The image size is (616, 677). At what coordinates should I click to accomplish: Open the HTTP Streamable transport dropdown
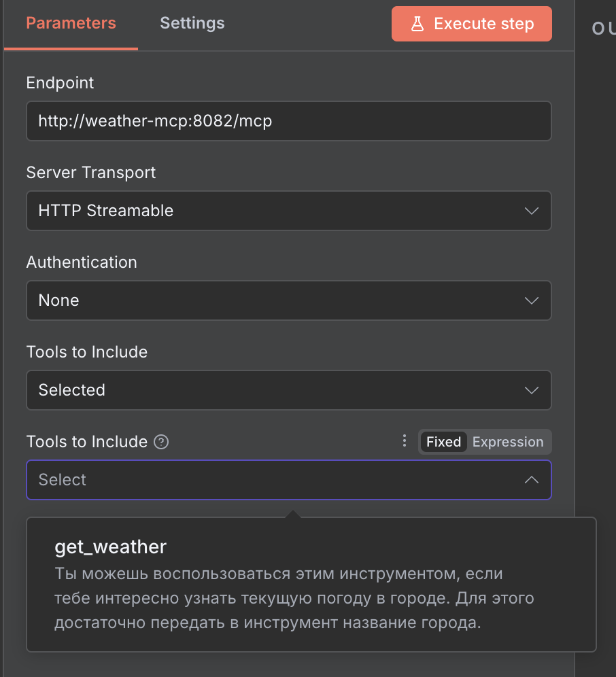click(x=272, y=211)
